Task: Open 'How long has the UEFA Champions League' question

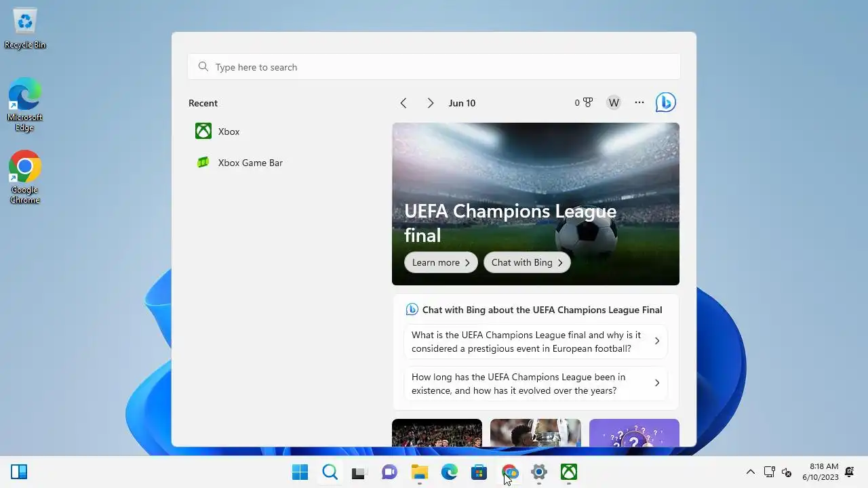Action: pyautogui.click(x=536, y=384)
